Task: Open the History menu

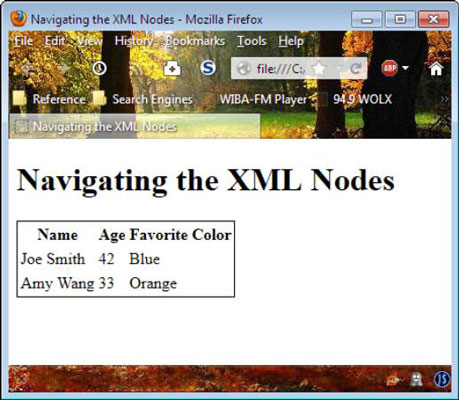Action: click(134, 41)
